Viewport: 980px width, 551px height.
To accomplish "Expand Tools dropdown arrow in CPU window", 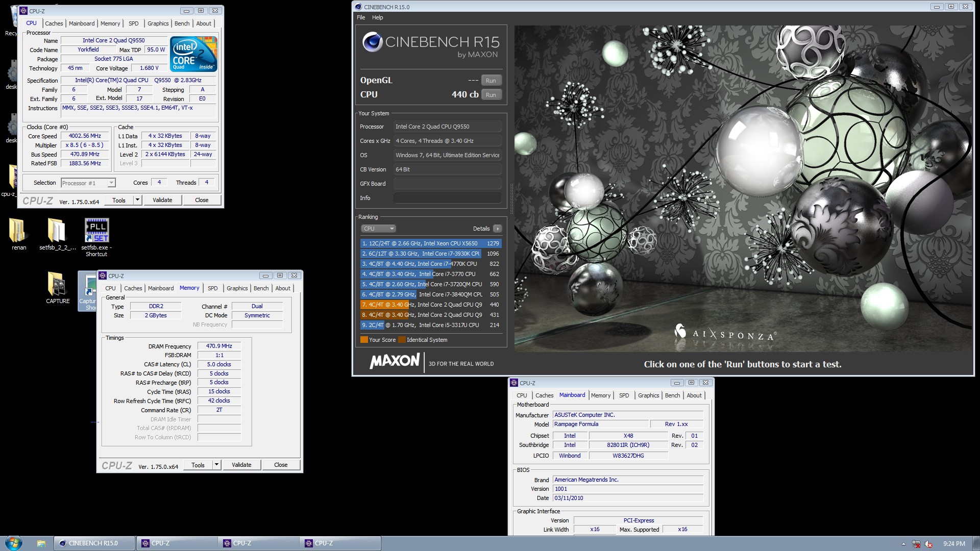I will 137,200.
